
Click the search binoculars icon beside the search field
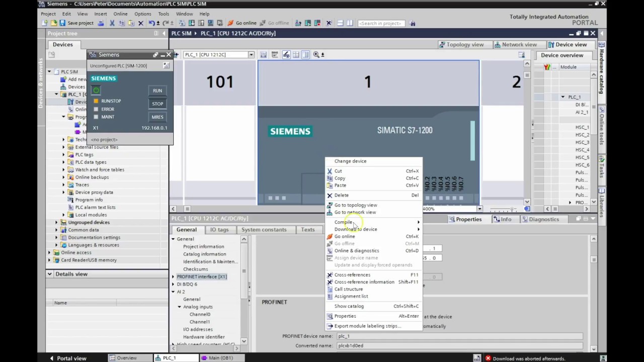click(413, 23)
